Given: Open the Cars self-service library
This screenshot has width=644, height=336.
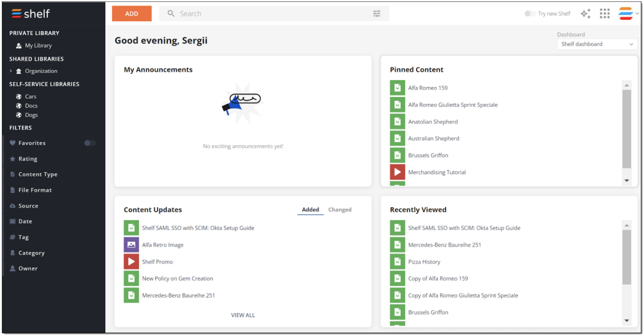Looking at the screenshot, I should point(31,96).
